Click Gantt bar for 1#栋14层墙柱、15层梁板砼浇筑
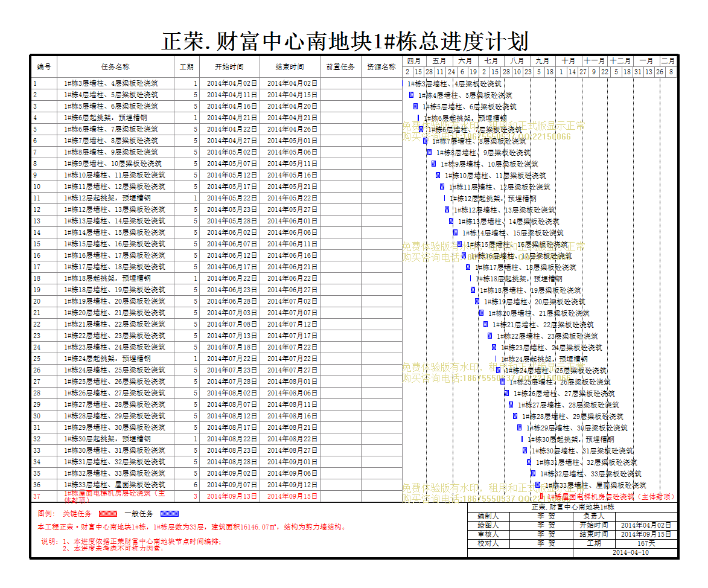 coord(455,232)
